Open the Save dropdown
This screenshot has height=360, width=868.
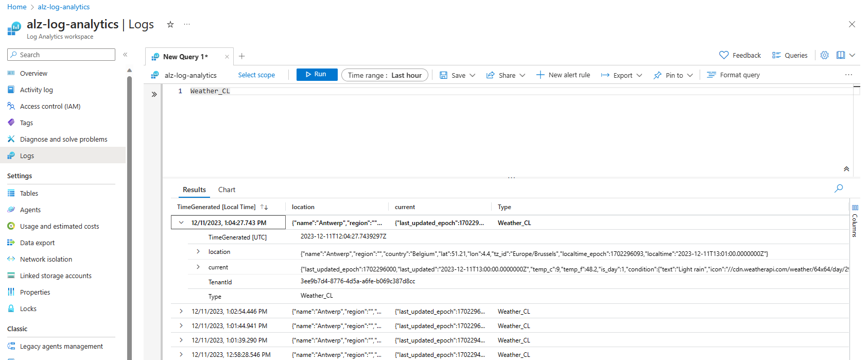tap(457, 75)
